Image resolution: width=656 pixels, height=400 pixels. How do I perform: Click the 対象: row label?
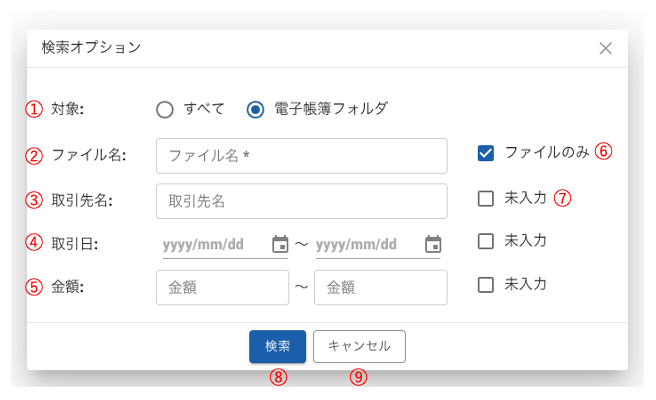67,110
